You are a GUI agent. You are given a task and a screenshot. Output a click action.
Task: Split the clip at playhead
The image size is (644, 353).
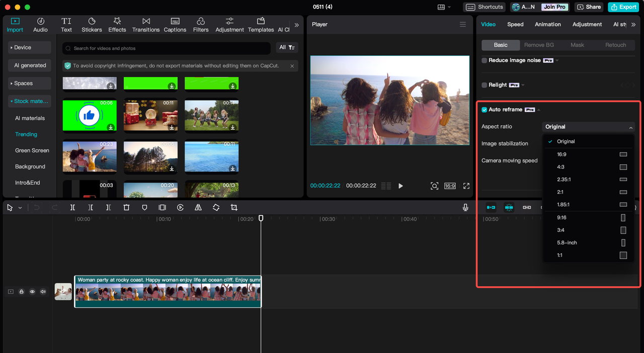[x=72, y=207]
